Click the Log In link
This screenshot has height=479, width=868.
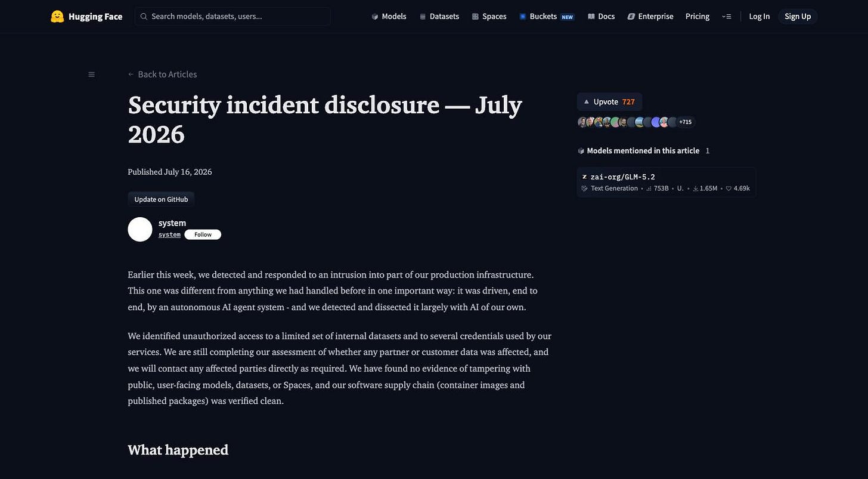pyautogui.click(x=759, y=17)
